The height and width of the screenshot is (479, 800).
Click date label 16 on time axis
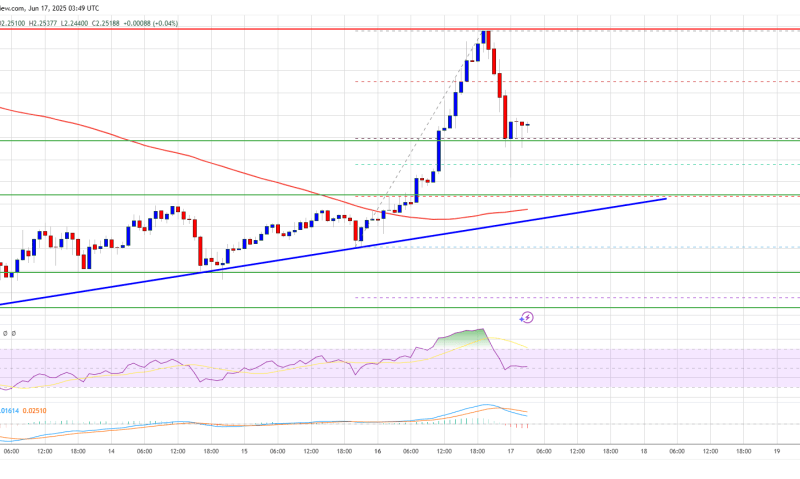(378, 451)
